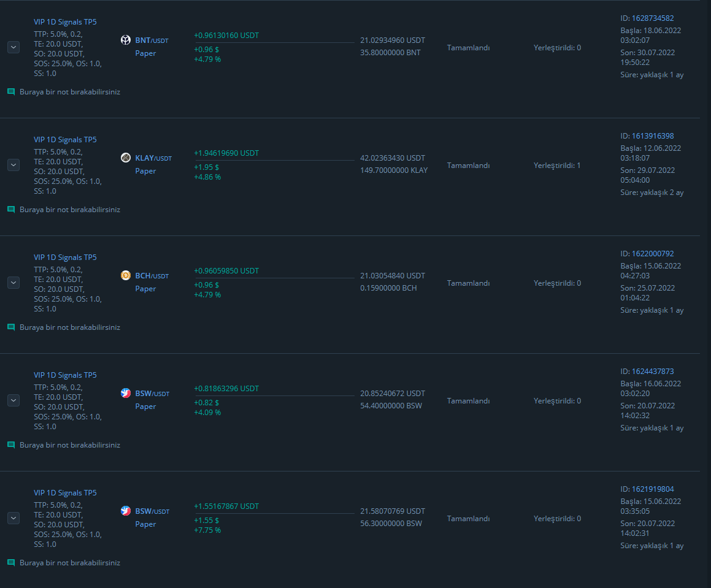
Task: Click the KLAY coin icon
Action: point(126,158)
